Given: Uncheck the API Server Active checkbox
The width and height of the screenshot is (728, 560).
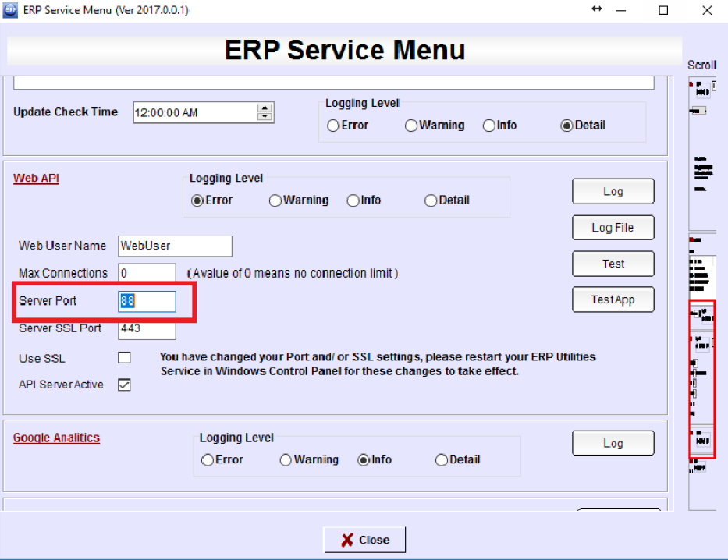Looking at the screenshot, I should point(124,385).
